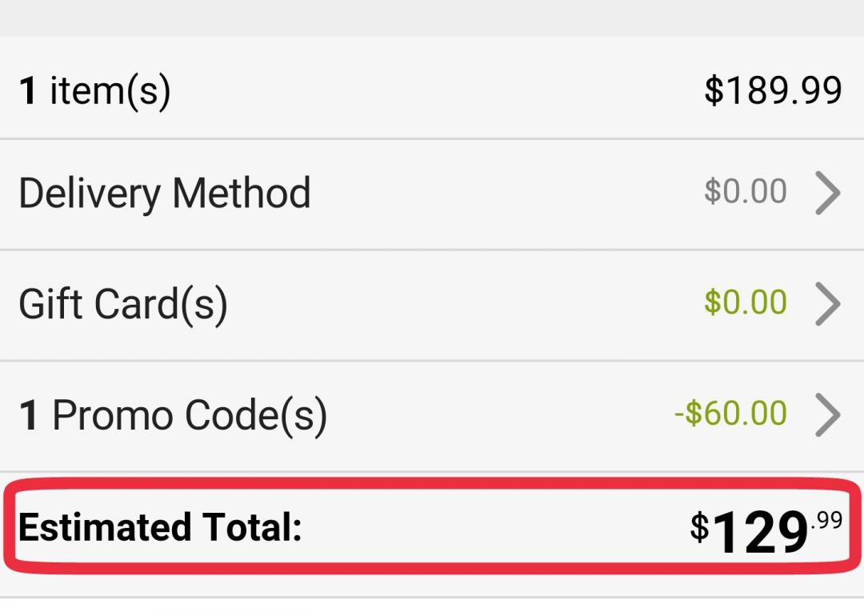Click the bold 1 before Promo Code(s)
Screen dimensions: 864x616
click(29, 416)
